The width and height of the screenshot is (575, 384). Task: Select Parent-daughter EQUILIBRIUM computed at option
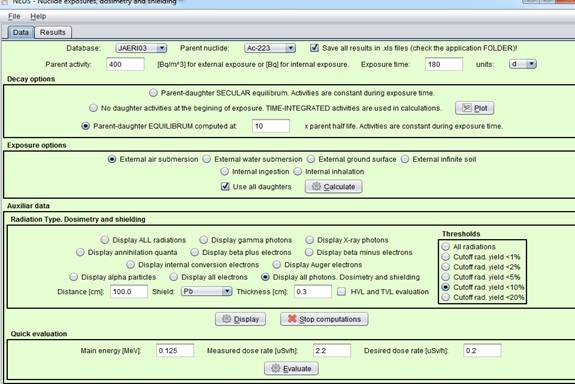click(85, 126)
